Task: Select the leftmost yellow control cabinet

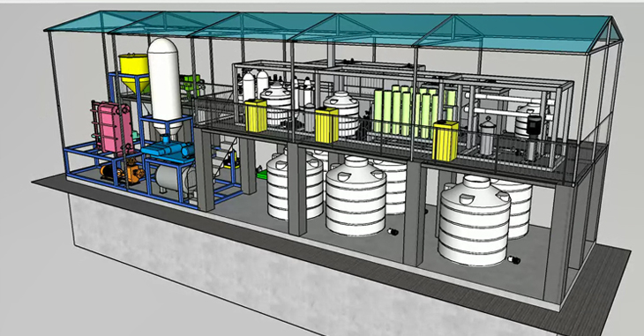Action: pyautogui.click(x=256, y=116)
